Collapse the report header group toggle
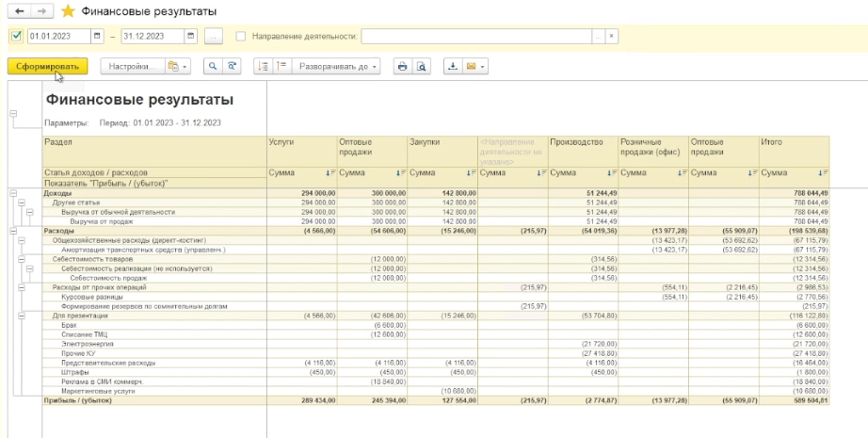This screenshot has width=868, height=438. point(13,114)
